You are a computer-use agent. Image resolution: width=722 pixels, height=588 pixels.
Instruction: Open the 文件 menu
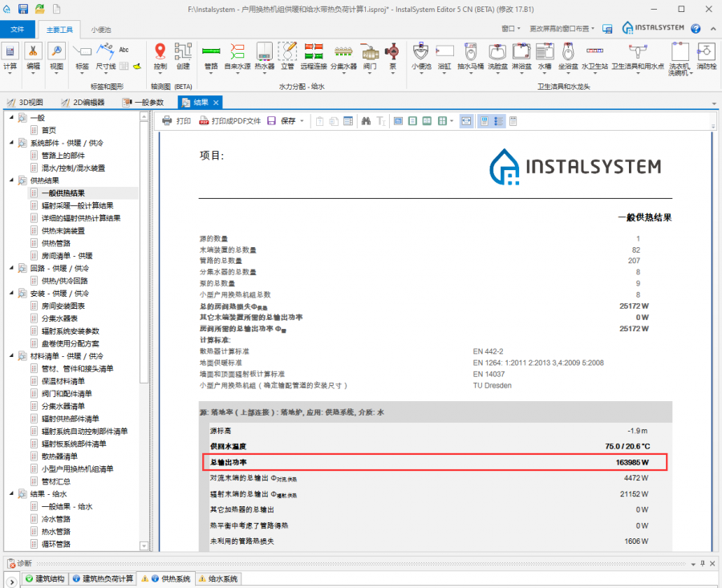point(18,29)
